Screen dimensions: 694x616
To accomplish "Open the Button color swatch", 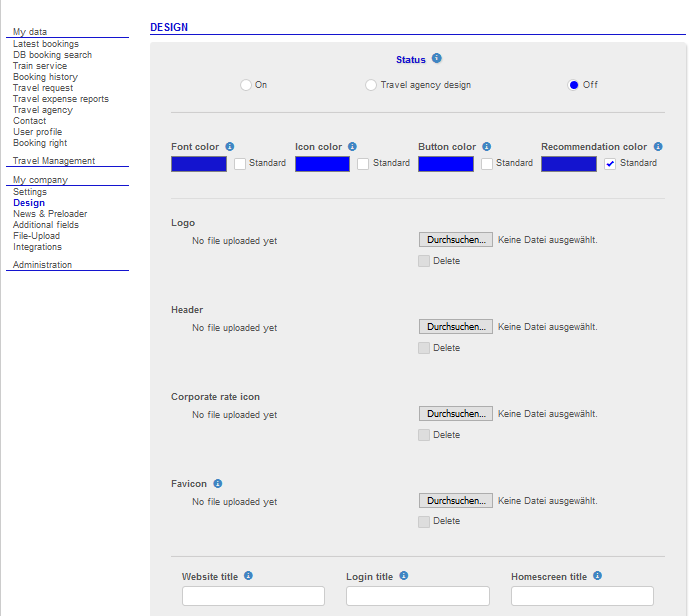I will pos(446,164).
